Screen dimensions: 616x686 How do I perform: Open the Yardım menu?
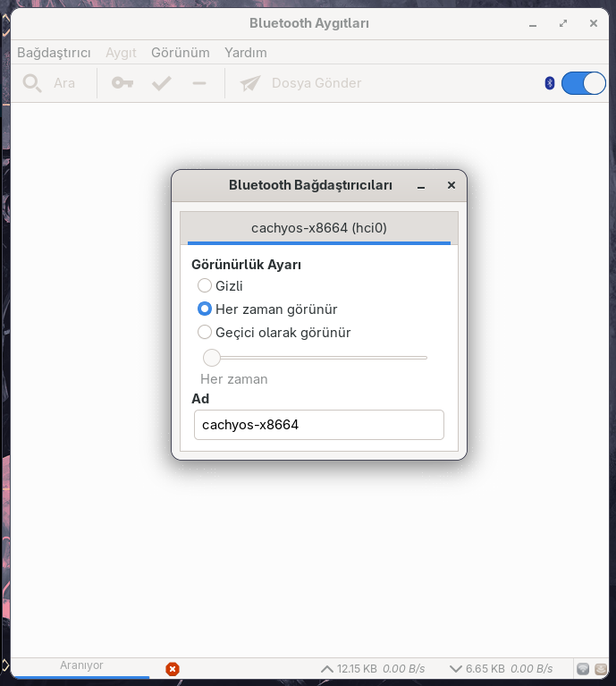click(x=246, y=53)
